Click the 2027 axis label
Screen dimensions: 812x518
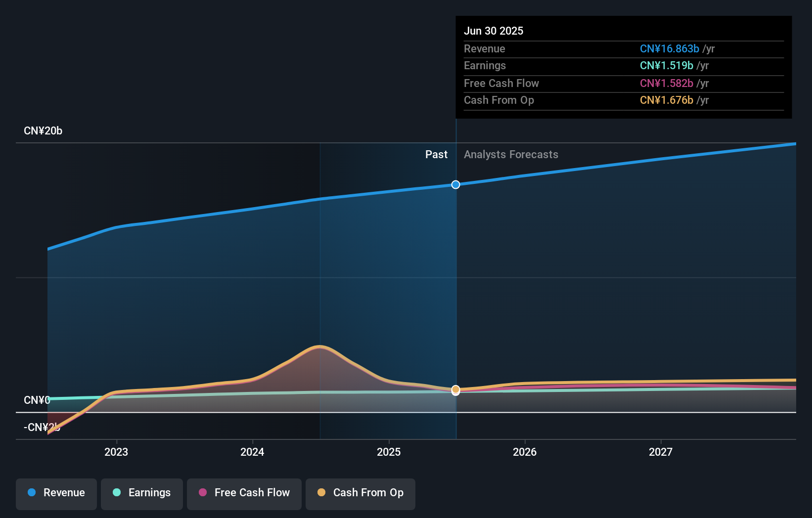[661, 452]
